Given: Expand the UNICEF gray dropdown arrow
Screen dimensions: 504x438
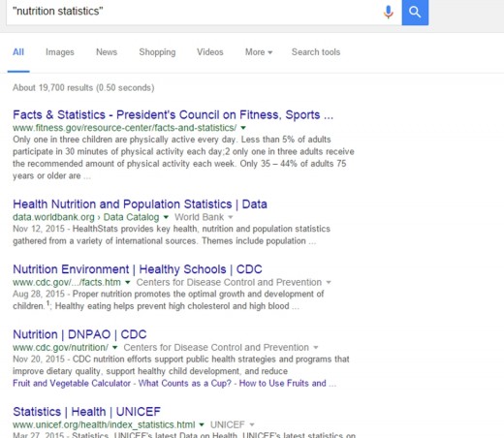Looking at the screenshot, I should tap(252, 424).
